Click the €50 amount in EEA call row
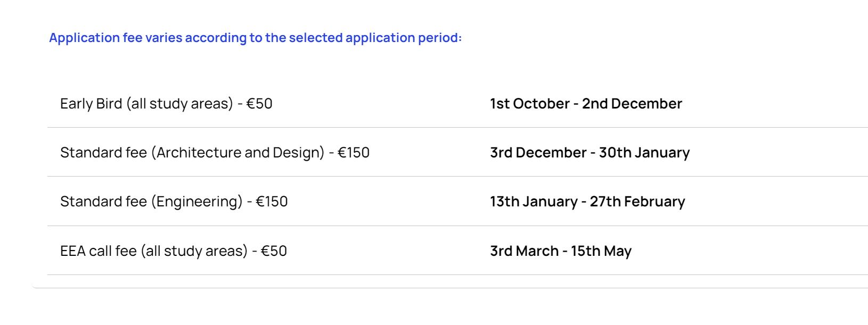The image size is (868, 325). coord(274,251)
